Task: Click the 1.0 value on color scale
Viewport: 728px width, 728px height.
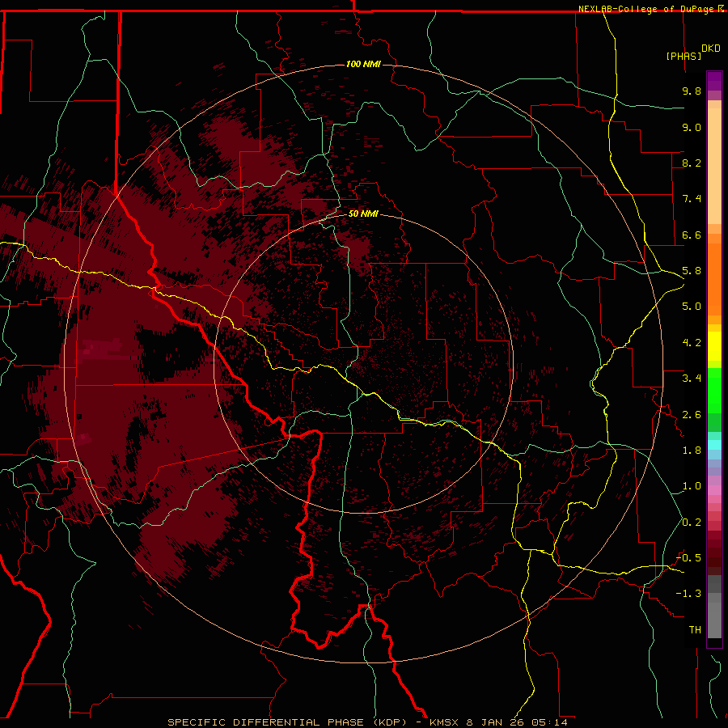Action: (692, 486)
